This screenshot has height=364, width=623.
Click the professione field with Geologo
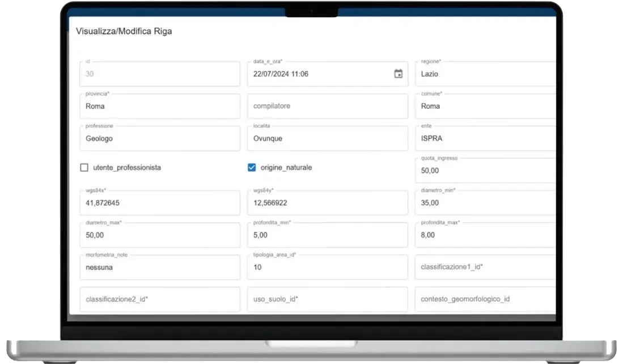(160, 138)
